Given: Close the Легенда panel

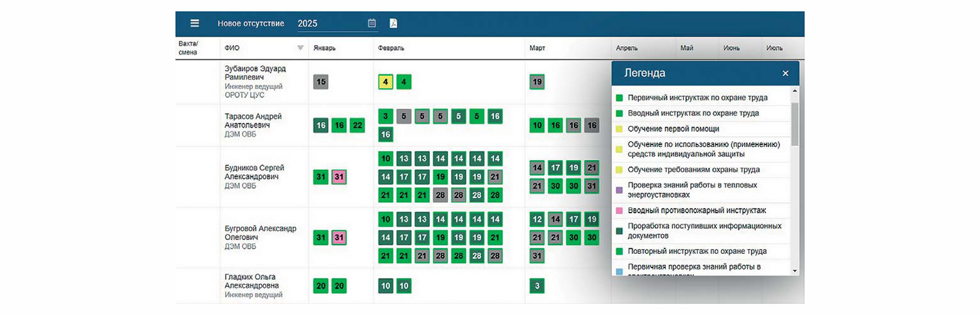Looking at the screenshot, I should pos(785,73).
